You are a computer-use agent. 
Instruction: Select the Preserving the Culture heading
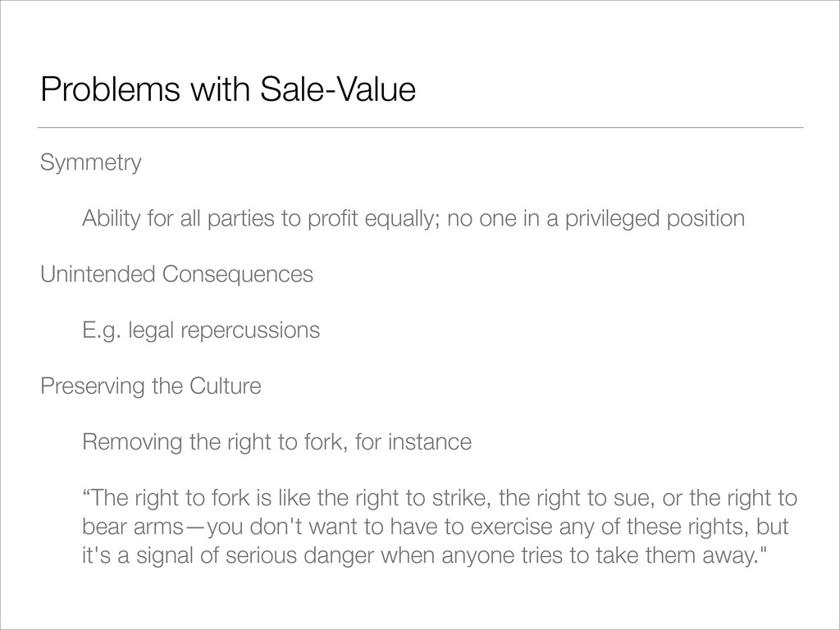coord(151,386)
